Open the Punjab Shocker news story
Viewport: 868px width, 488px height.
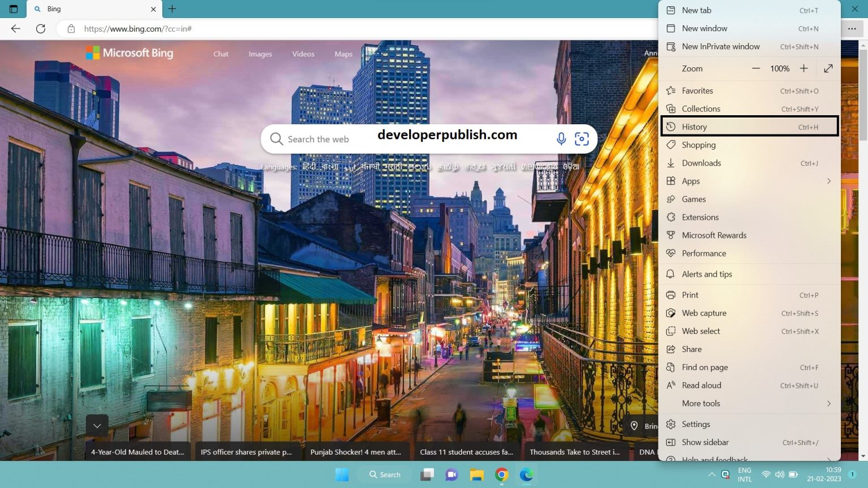pos(356,452)
